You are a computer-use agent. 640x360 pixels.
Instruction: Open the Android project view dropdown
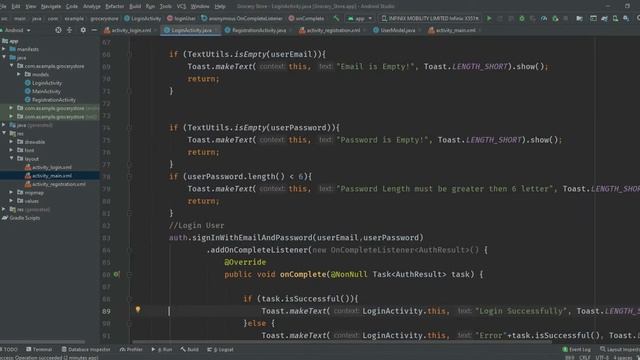coord(16,30)
